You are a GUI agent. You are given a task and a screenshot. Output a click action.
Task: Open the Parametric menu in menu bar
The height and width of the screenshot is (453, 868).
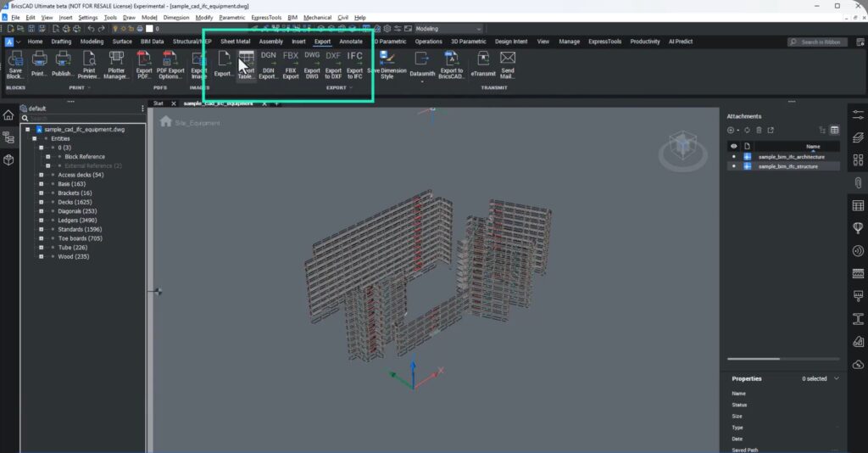pos(232,18)
